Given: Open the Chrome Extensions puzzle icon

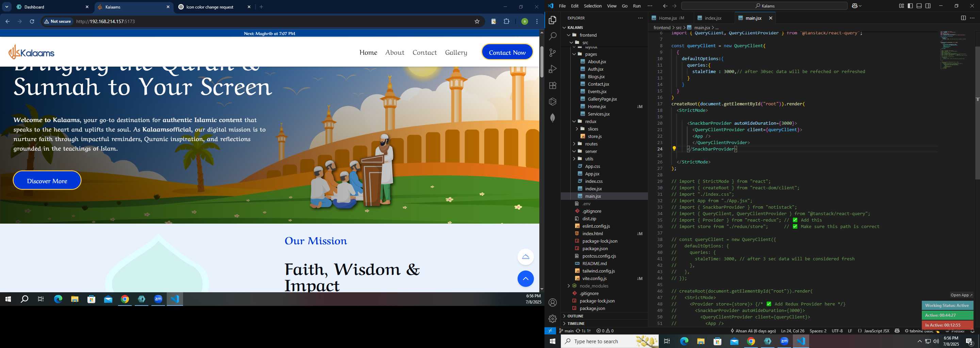Looking at the screenshot, I should click(506, 22).
